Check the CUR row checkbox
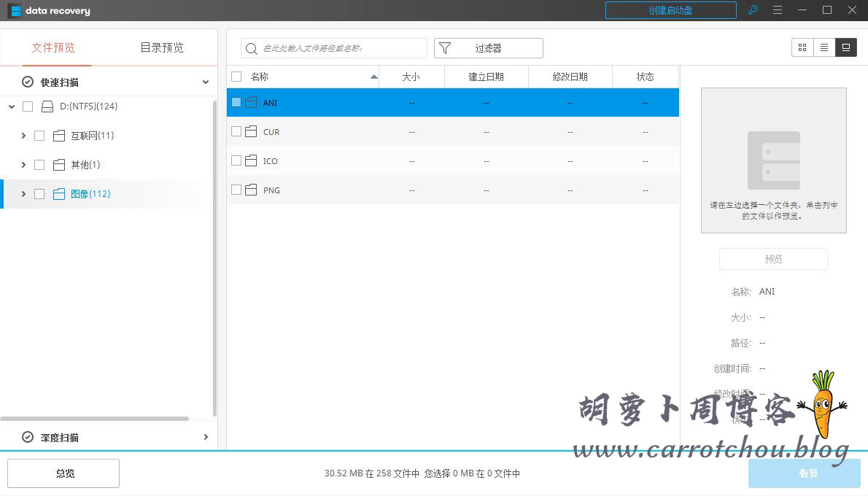Viewport: 868px width, 496px height. coord(236,132)
